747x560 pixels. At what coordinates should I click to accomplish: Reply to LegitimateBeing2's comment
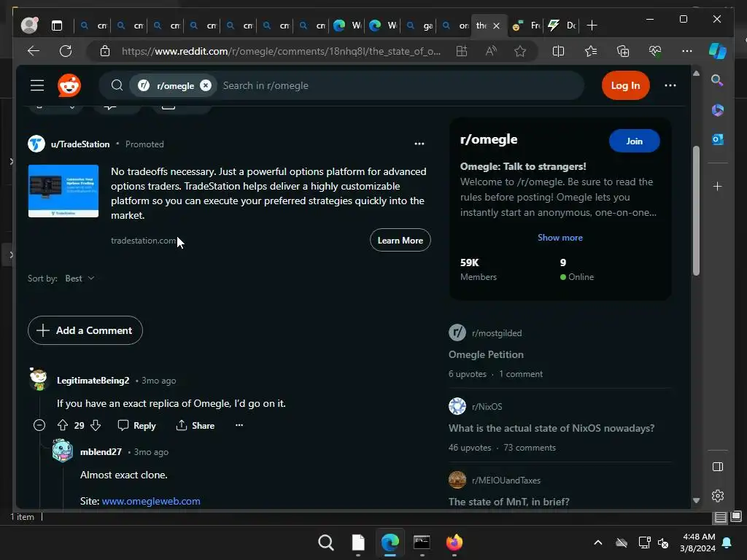pyautogui.click(x=136, y=425)
